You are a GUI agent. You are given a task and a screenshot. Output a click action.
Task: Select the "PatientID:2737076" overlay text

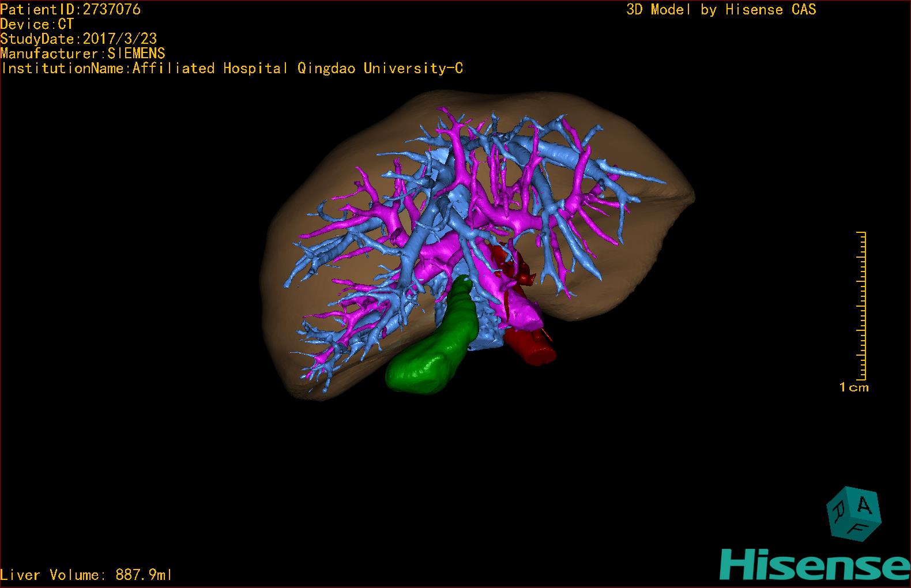click(70, 9)
